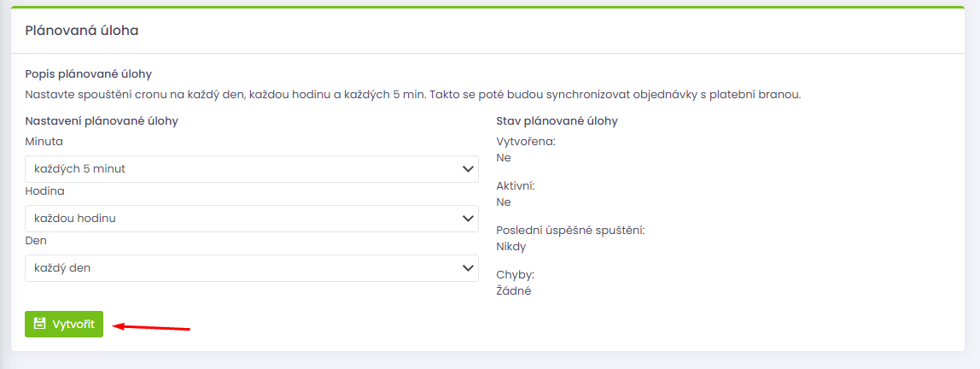Viewport: 980px width, 369px height.
Task: Click the 'Aktivní:' status label
Action: coord(516,185)
